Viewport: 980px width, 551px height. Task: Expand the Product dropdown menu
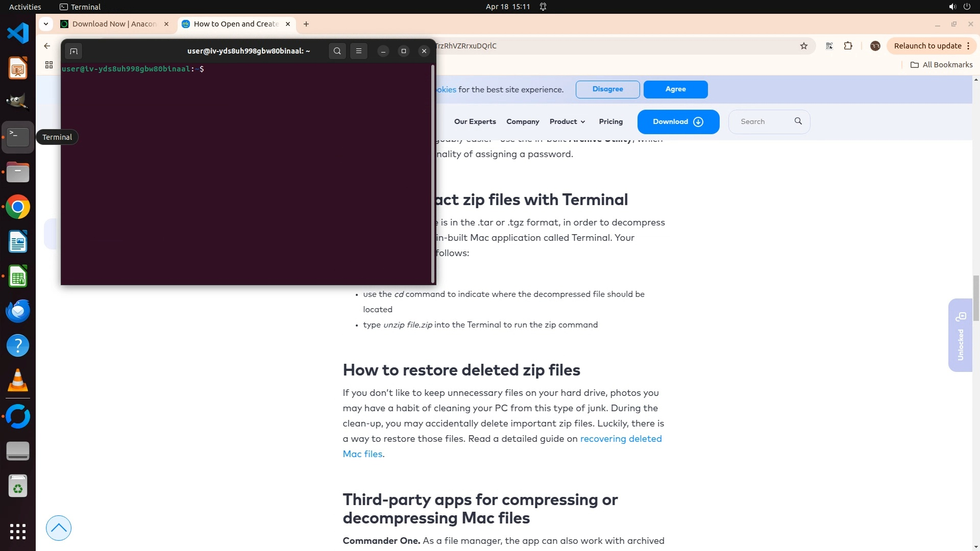click(567, 122)
